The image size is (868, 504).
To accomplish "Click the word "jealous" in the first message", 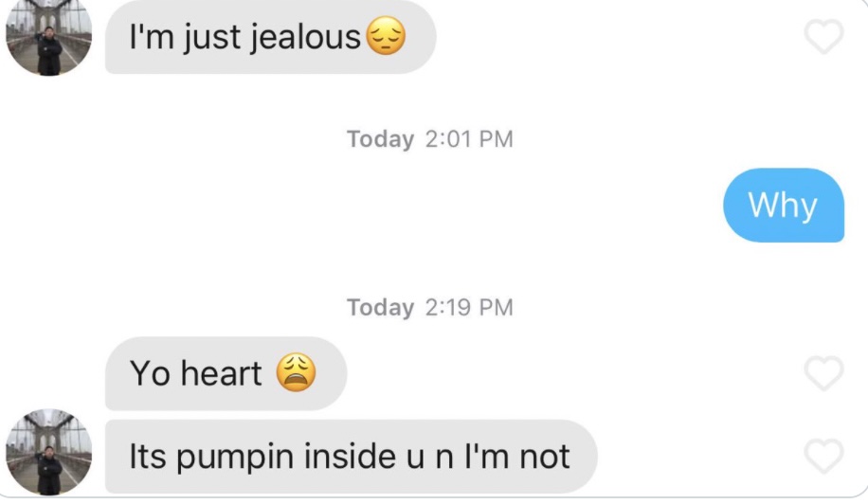I will click(305, 38).
